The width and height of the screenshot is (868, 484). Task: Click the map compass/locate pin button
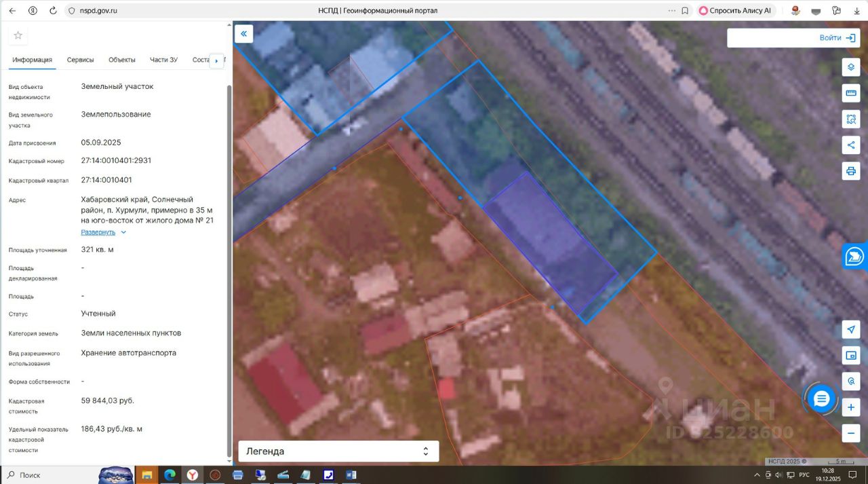pos(851,381)
